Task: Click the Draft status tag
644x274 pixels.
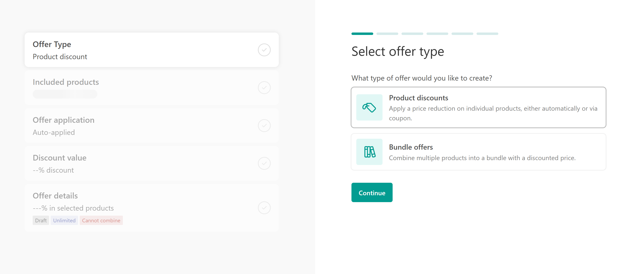Action: tap(41, 220)
